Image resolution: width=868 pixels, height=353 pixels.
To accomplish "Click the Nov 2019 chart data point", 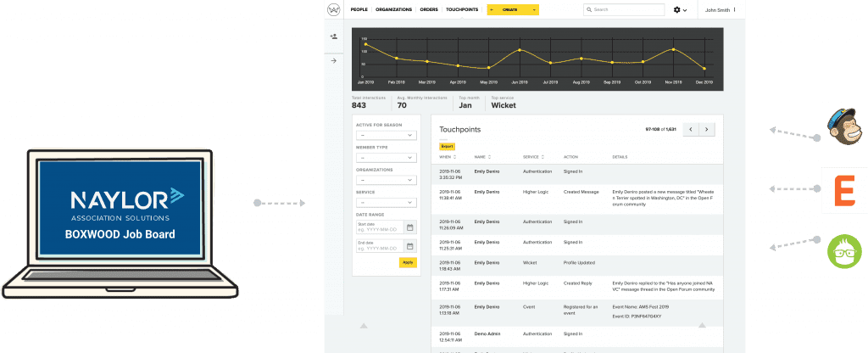I will tap(673, 49).
